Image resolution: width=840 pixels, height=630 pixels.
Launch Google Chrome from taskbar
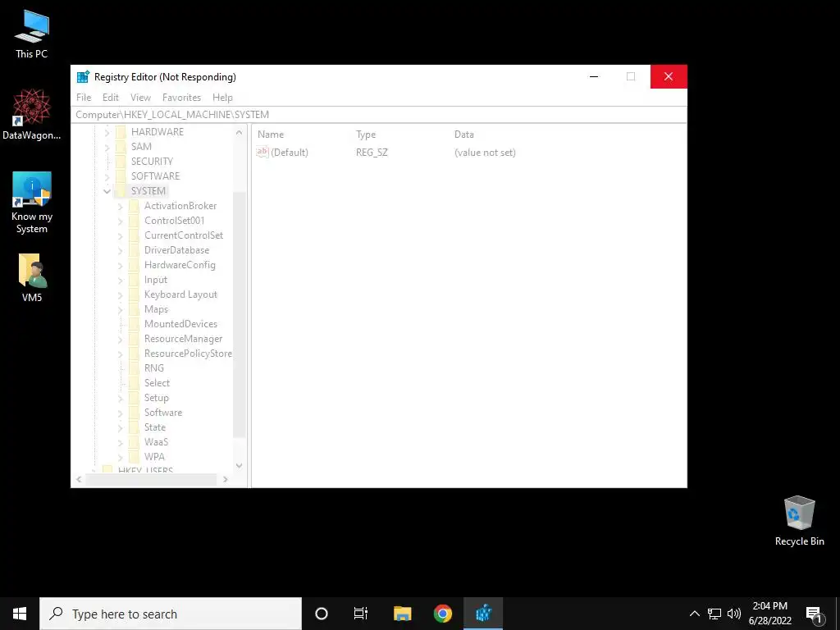(x=442, y=614)
